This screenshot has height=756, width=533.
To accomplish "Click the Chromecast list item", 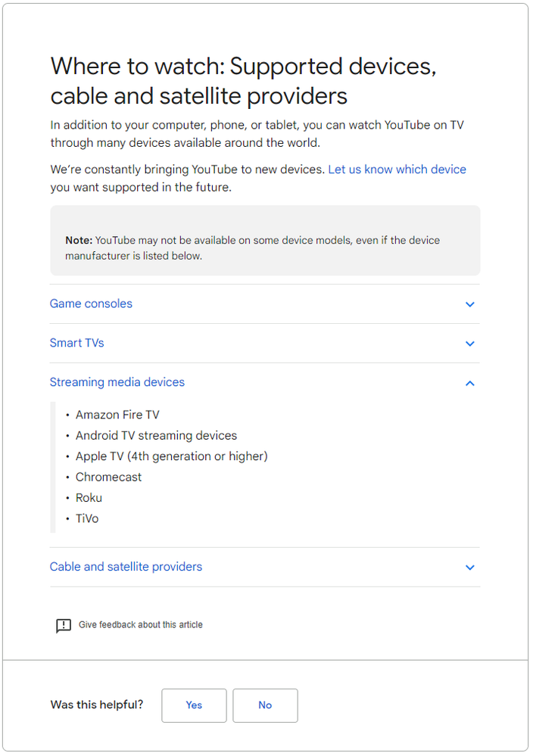I will [x=108, y=478].
